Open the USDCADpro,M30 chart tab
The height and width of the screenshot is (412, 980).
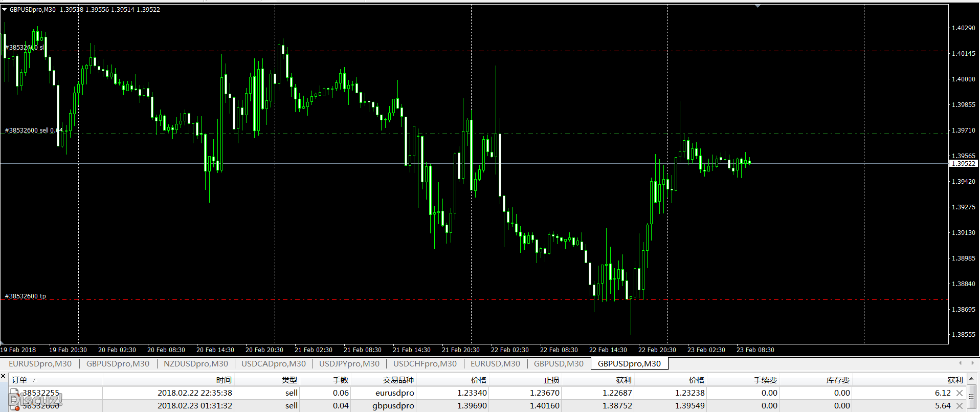click(x=274, y=363)
